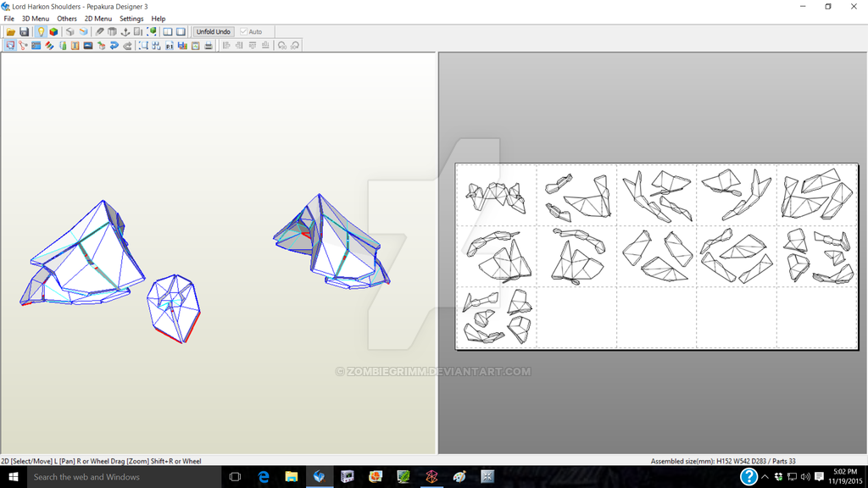The height and width of the screenshot is (488, 868).
Task: Click the volume speaker tray icon
Action: coord(805,476)
